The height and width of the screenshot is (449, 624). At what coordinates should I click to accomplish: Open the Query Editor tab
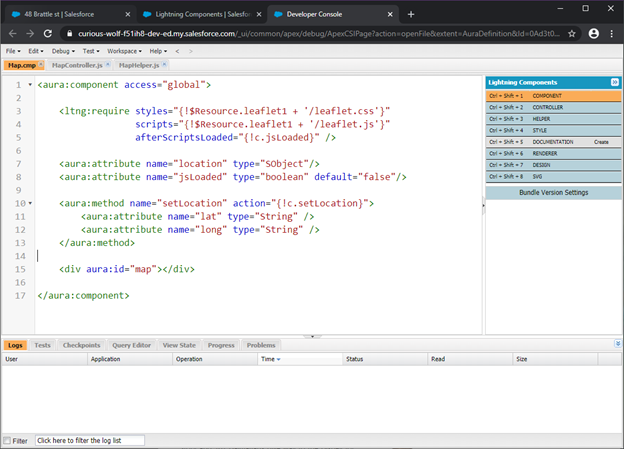click(x=131, y=345)
